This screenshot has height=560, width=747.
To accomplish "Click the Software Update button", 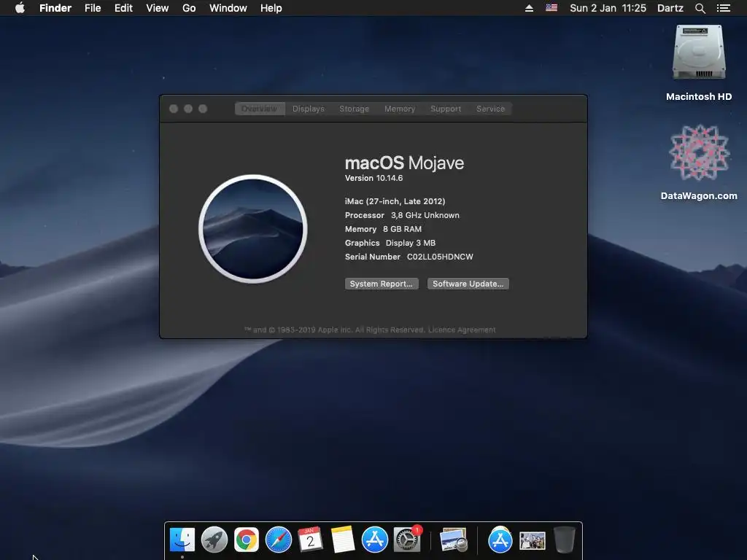I will coord(468,284).
